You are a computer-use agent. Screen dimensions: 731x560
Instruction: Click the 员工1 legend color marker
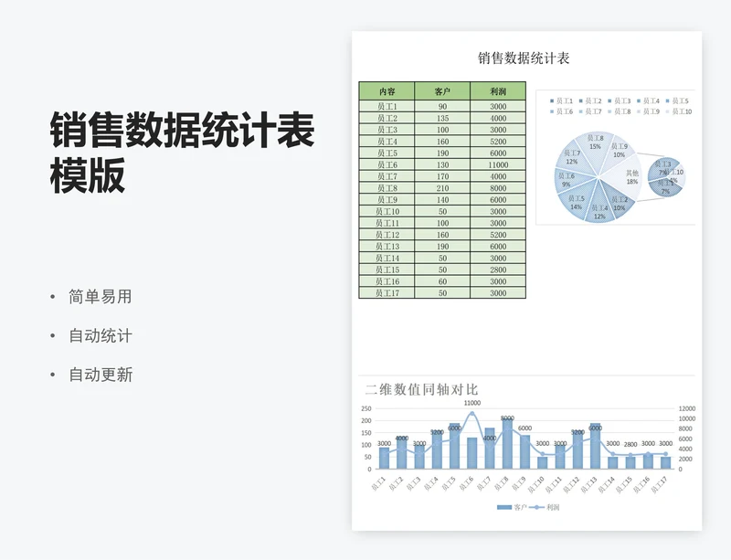click(x=552, y=100)
